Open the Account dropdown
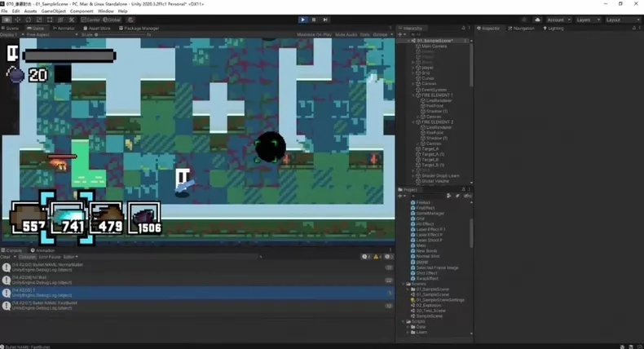This screenshot has height=349, width=644. (558, 20)
